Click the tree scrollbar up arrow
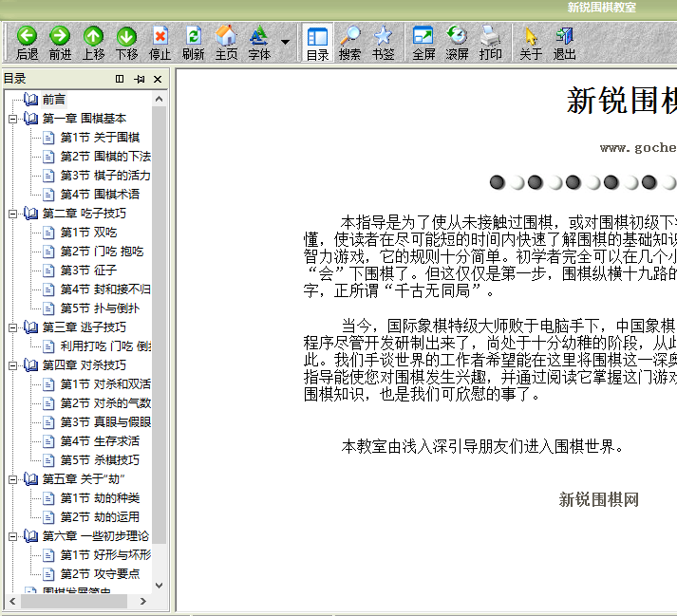Image resolution: width=677 pixels, height=616 pixels. [x=159, y=100]
